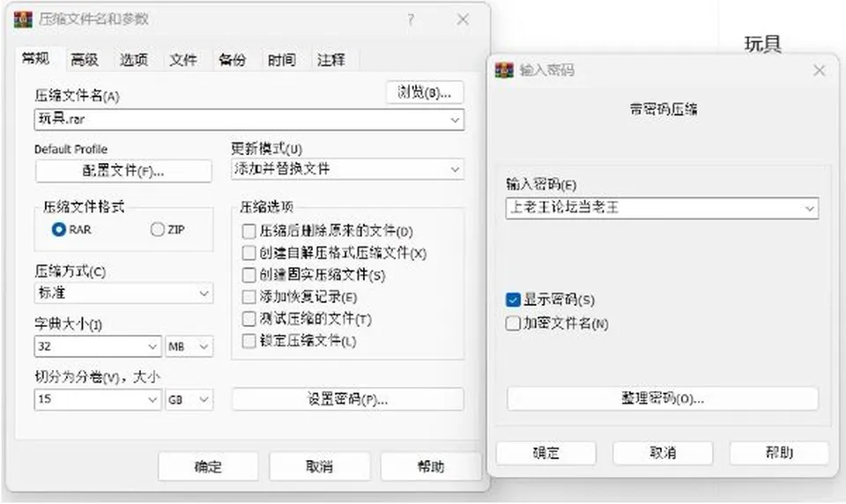Image resolution: width=846 pixels, height=504 pixels.
Task: Enable 创建固实压缩文件 checkbox
Action: pos(249,275)
